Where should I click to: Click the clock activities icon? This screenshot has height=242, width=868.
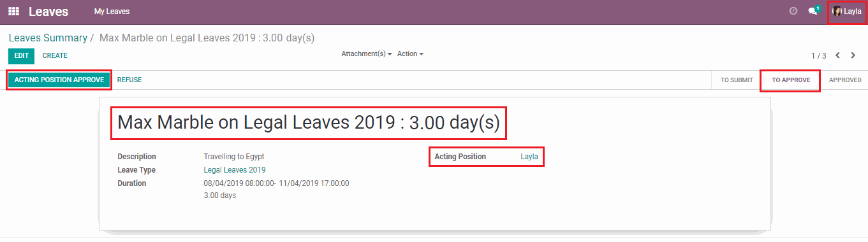[x=793, y=11]
